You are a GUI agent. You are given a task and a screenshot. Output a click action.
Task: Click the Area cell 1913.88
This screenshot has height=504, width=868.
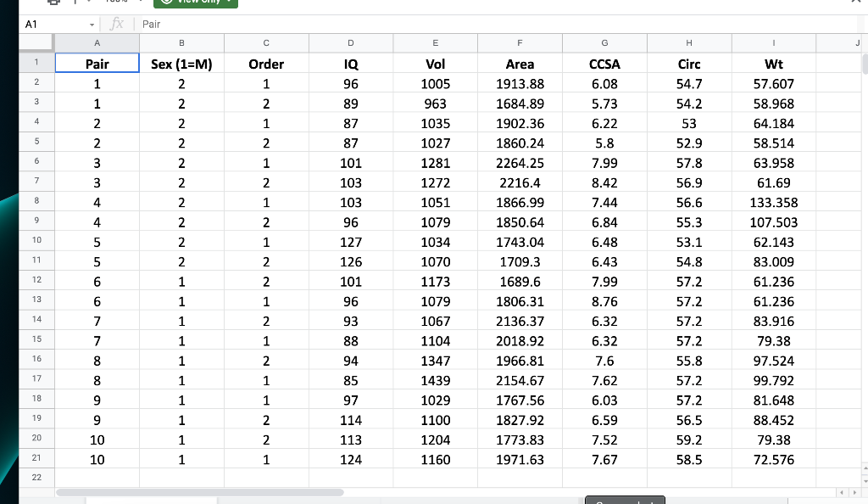(520, 84)
